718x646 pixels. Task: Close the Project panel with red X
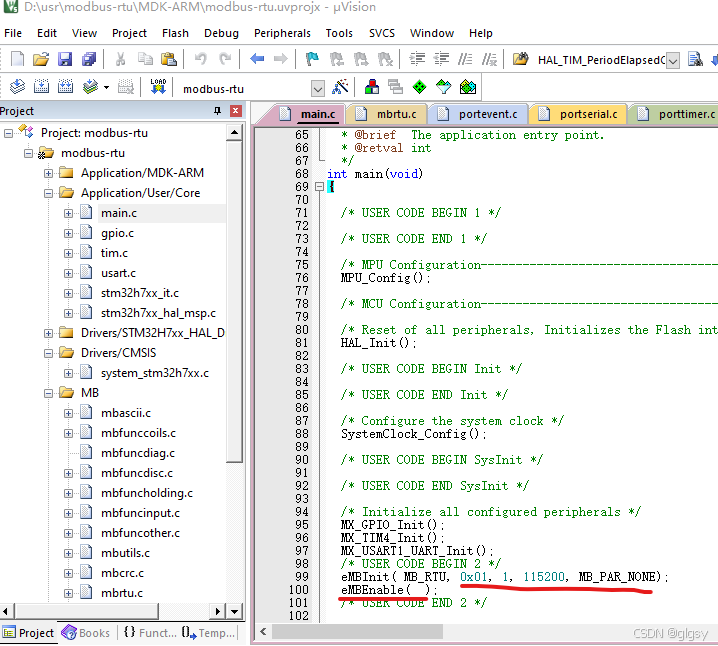(235, 111)
